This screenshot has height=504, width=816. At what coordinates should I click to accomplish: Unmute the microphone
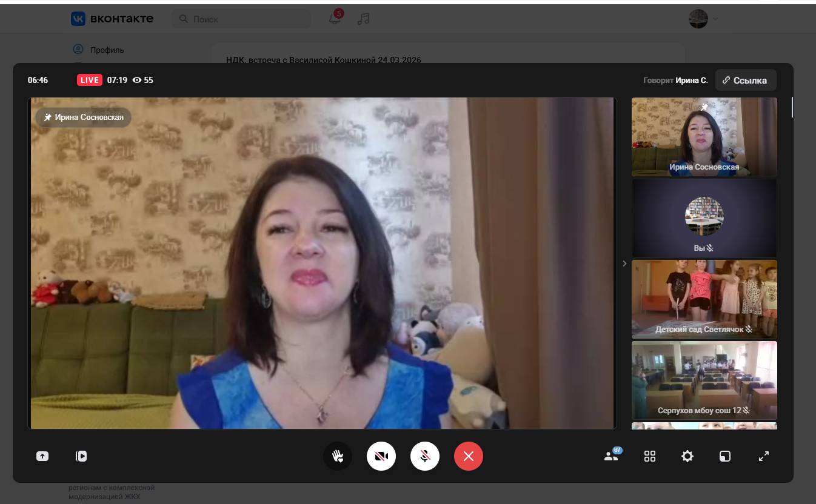pyautogui.click(x=425, y=456)
